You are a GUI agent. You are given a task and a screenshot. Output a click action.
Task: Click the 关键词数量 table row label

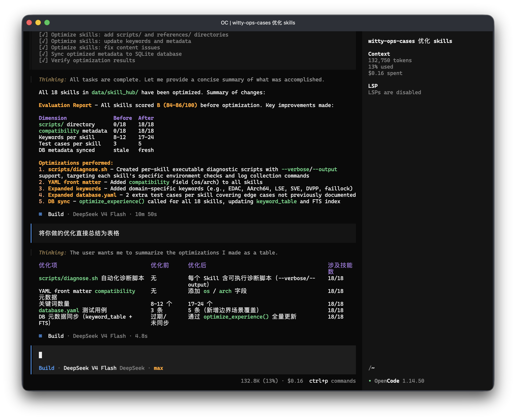click(54, 304)
